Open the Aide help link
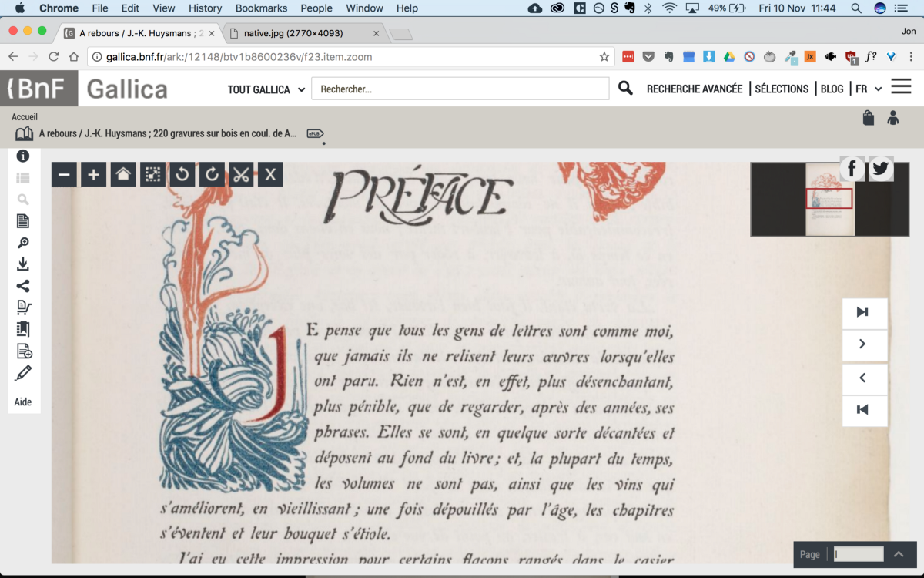Screen dimensions: 924x578 [23, 402]
